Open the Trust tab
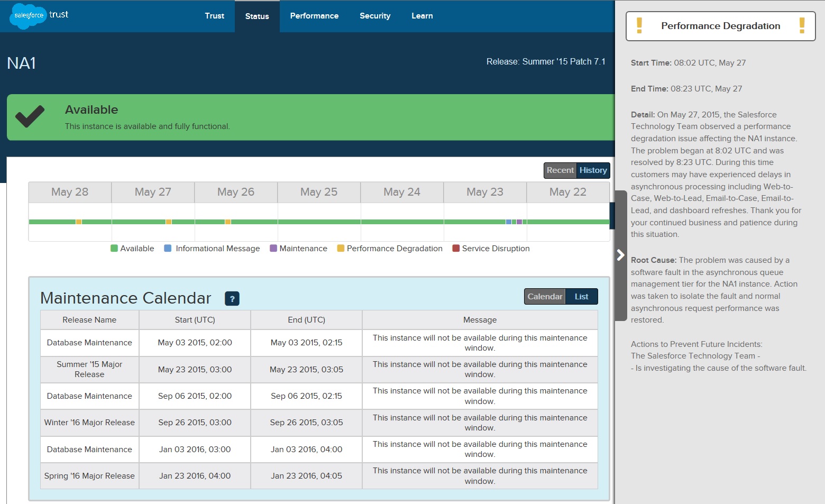 pos(215,16)
